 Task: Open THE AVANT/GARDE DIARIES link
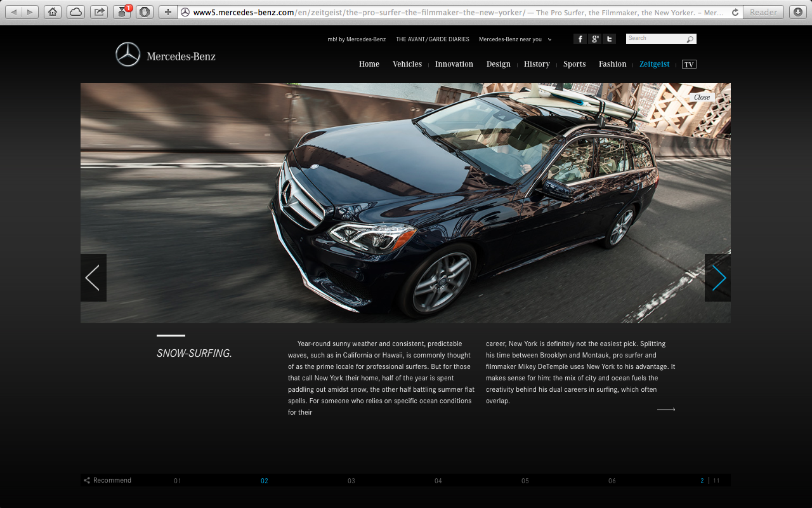pyautogui.click(x=433, y=39)
